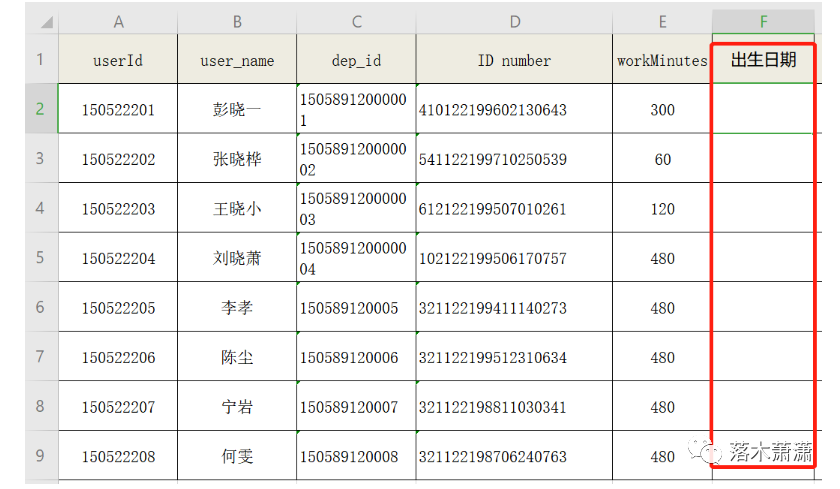The height and width of the screenshot is (489, 840).
Task: Select workMinutes cell with 300
Action: pyautogui.click(x=662, y=109)
